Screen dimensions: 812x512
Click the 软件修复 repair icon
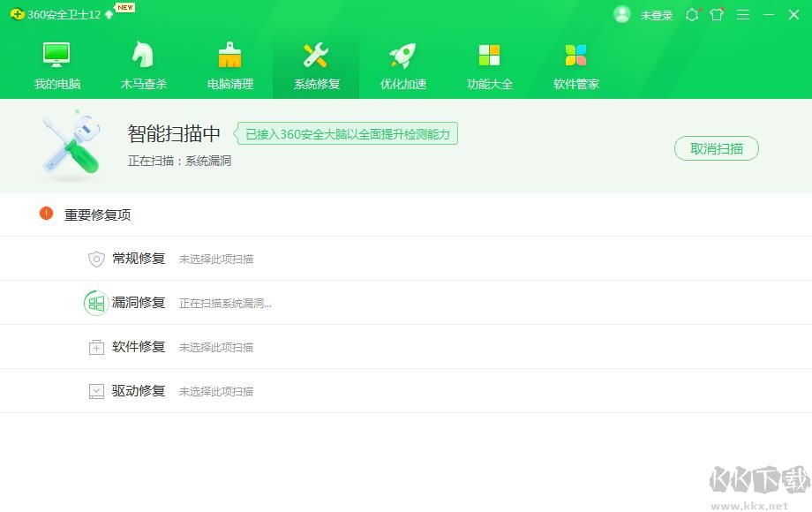coord(97,346)
